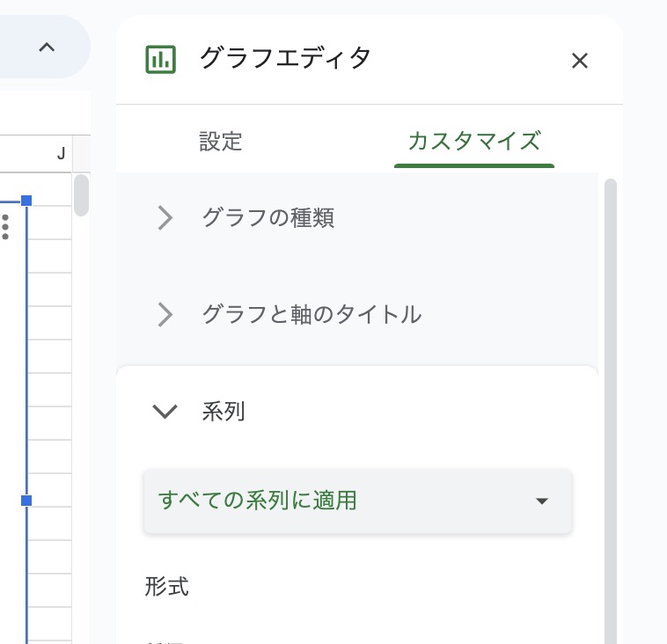Open the グラフの種類 section label
Image resolution: width=667 pixels, height=644 pixels.
(x=268, y=217)
